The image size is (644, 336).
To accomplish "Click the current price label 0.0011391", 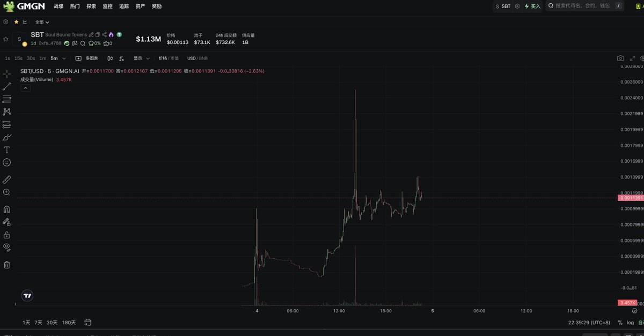I will click(631, 198).
